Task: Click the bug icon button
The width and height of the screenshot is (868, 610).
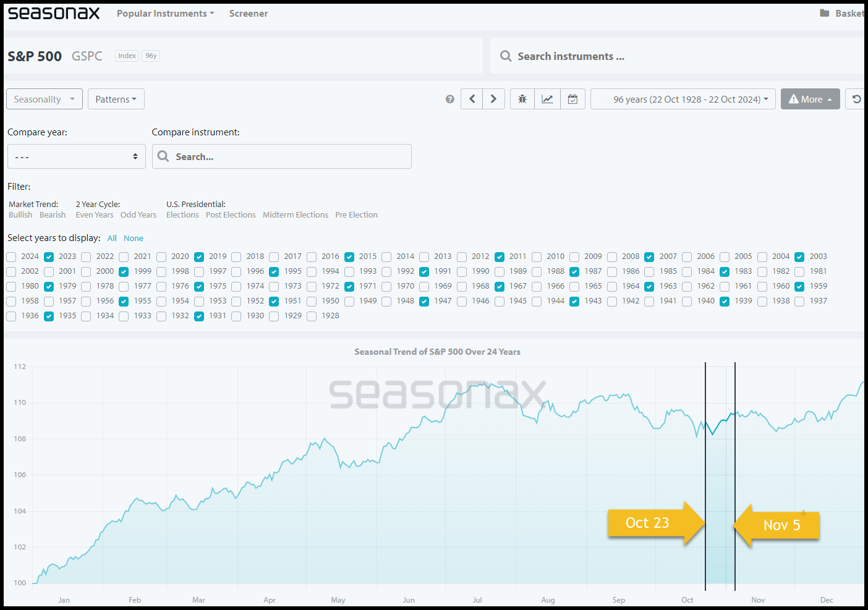Action: pyautogui.click(x=522, y=99)
